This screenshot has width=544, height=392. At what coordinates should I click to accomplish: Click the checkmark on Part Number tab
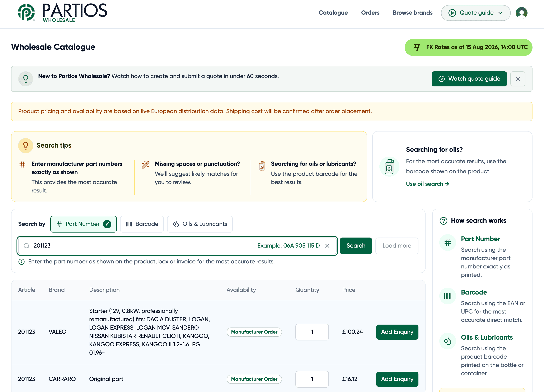point(107,224)
